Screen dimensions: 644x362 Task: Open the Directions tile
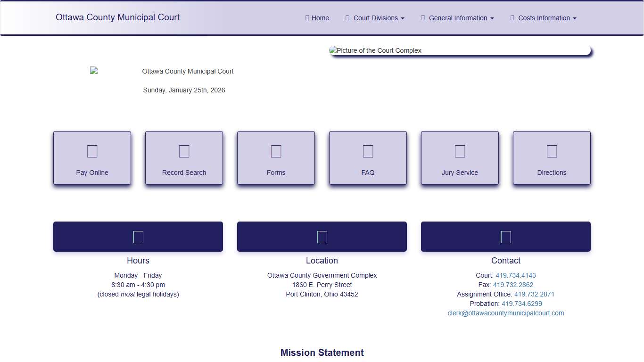pyautogui.click(x=552, y=158)
